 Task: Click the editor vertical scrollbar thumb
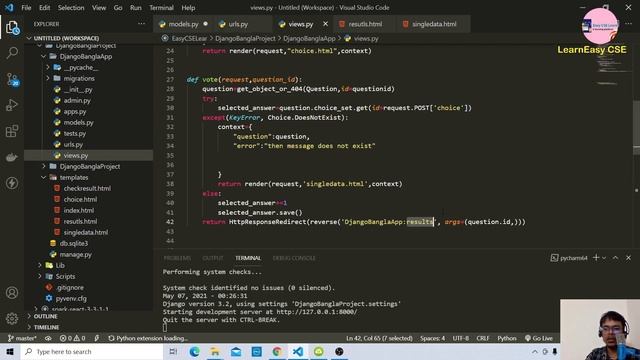(636, 127)
